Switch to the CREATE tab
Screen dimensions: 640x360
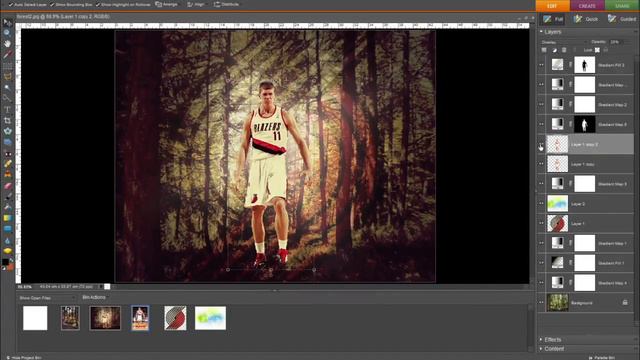click(587, 6)
